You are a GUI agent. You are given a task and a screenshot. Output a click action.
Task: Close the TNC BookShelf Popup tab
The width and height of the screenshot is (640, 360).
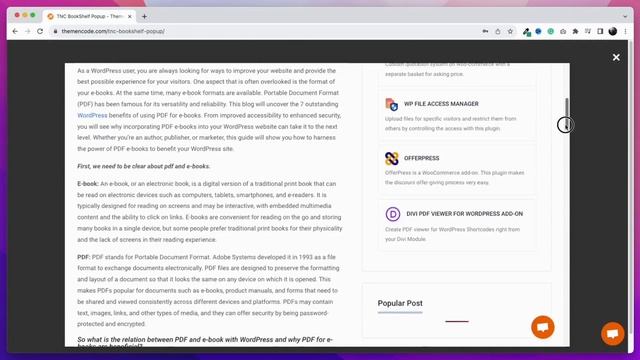coord(130,16)
